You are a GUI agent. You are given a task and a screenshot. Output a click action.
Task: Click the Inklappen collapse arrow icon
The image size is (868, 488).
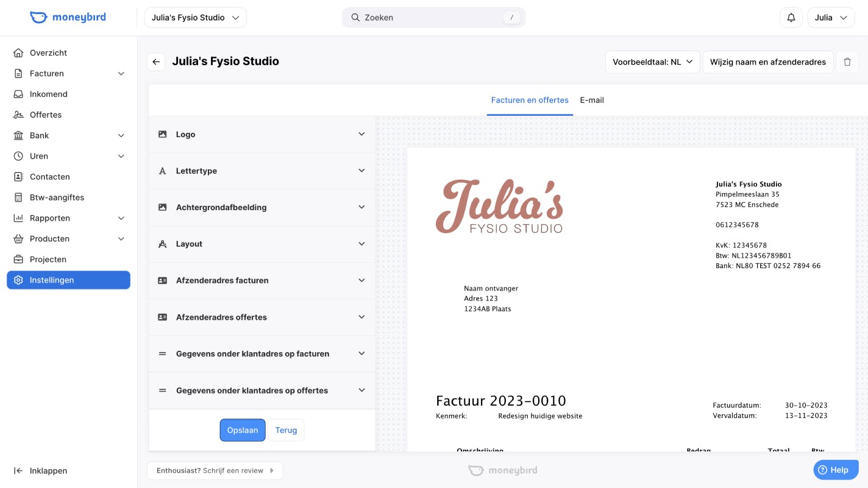18,471
